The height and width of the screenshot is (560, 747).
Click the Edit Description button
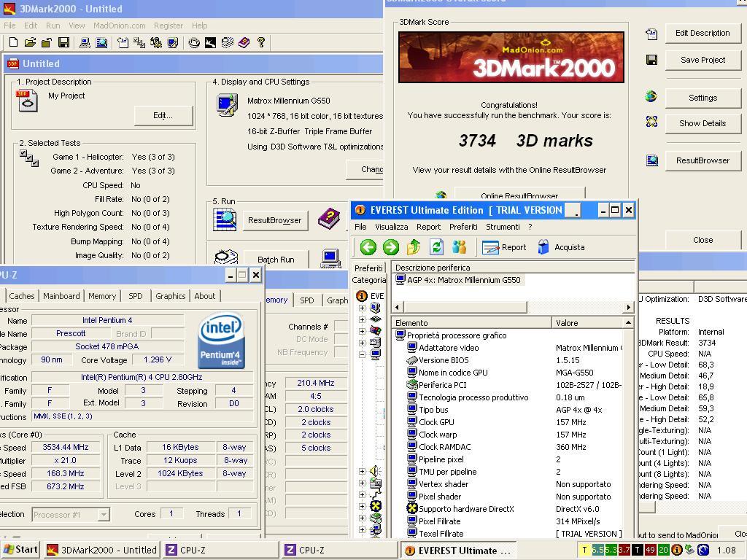703,33
